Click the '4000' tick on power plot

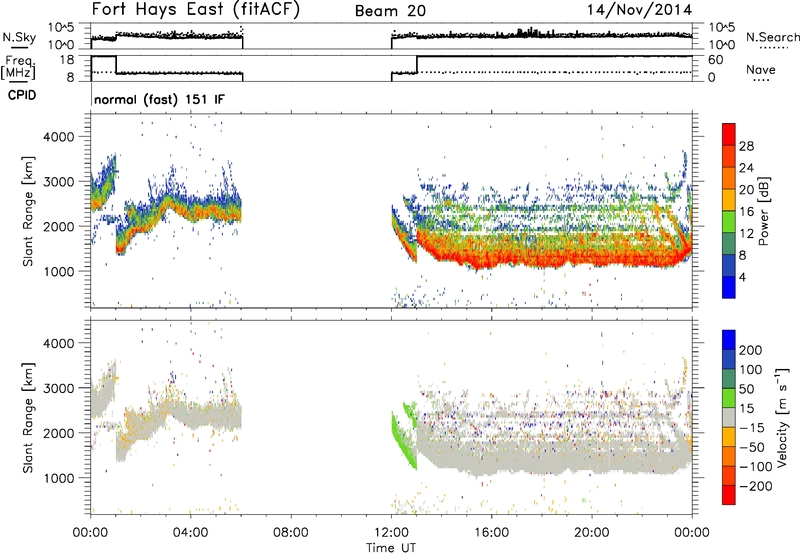[59, 137]
